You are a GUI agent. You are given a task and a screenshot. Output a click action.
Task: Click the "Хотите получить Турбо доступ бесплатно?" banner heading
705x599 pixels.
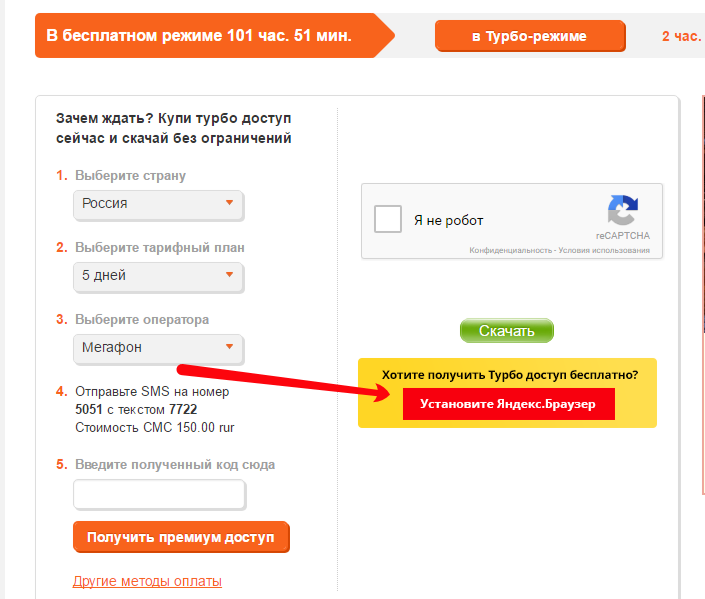click(x=509, y=375)
